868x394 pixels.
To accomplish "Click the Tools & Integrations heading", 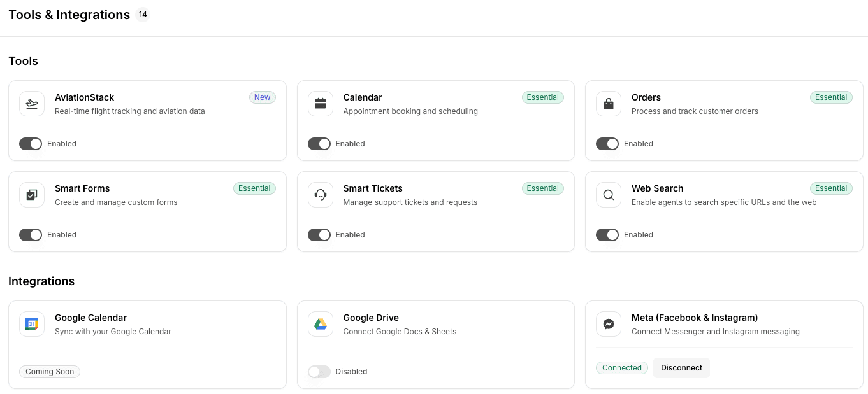I will pyautogui.click(x=69, y=14).
